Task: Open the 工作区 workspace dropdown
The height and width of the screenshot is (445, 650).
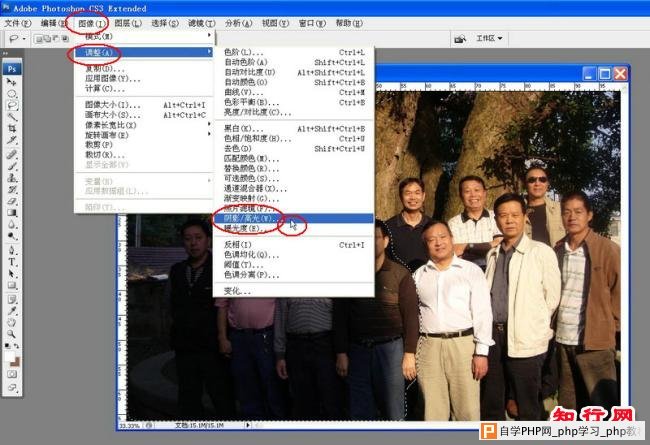Action: click(x=490, y=39)
